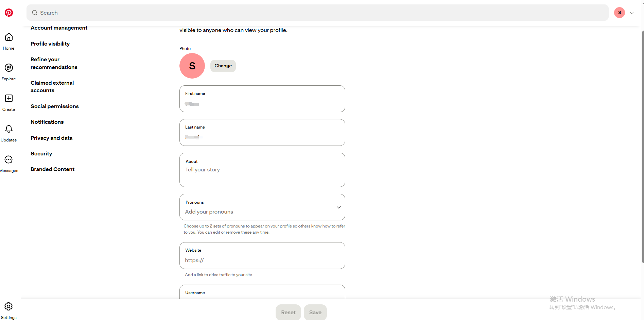Image resolution: width=644 pixels, height=320 pixels.
Task: Expand the accounts chevron beside avatar
Action: (x=632, y=13)
